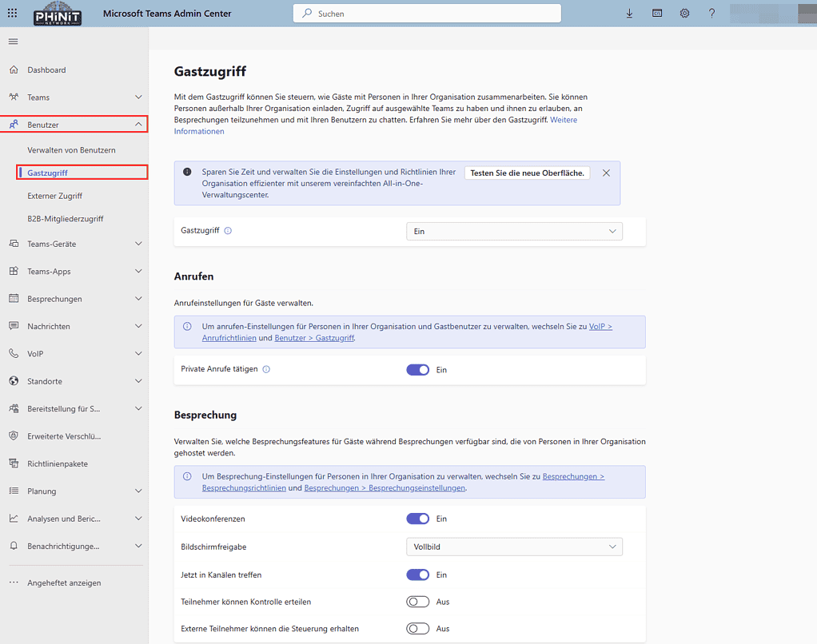Open help via the question mark icon

pyautogui.click(x=711, y=13)
